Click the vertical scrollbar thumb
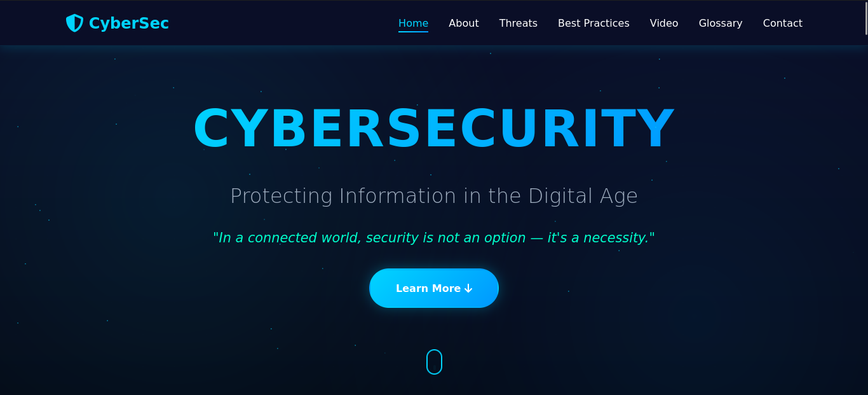 click(x=865, y=18)
